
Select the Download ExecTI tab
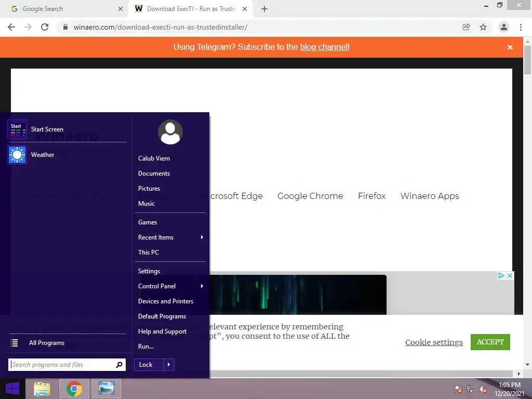[191, 9]
